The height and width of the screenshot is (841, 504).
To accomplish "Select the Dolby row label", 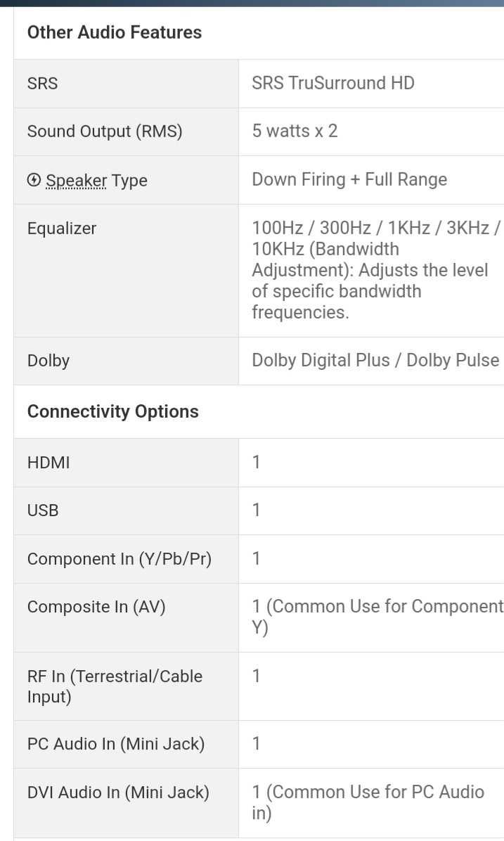I will (x=49, y=361).
